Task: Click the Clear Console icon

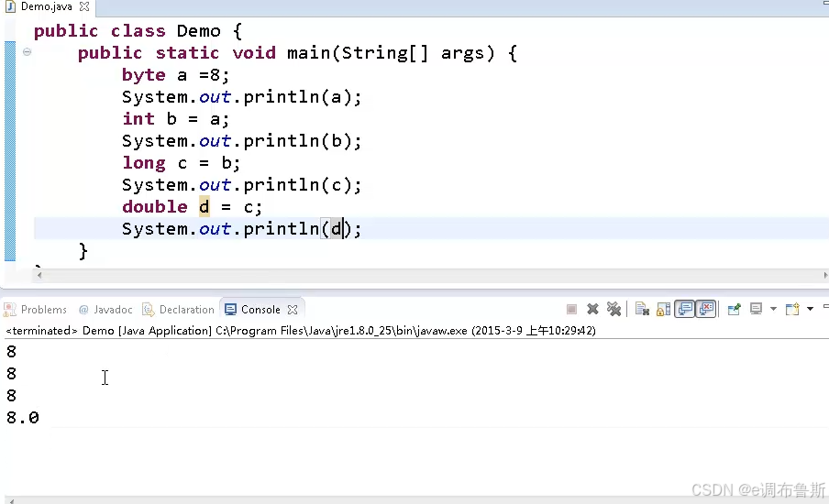Action: (x=642, y=309)
